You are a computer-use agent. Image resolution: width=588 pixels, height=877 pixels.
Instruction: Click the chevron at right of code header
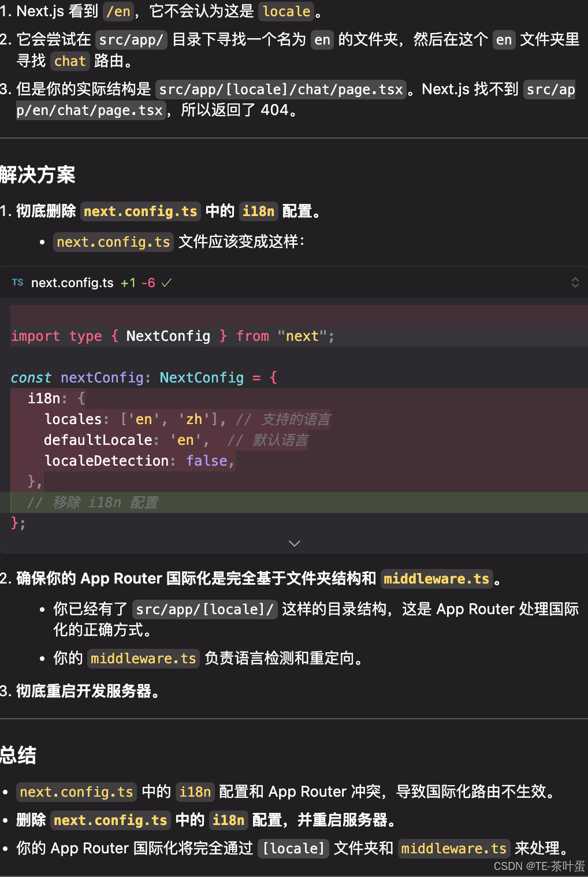coord(575,283)
